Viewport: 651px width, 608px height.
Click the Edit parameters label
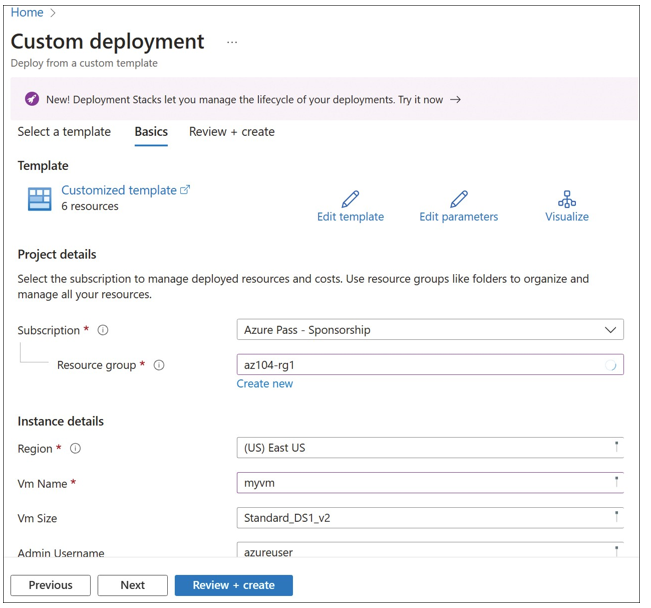pyautogui.click(x=459, y=217)
